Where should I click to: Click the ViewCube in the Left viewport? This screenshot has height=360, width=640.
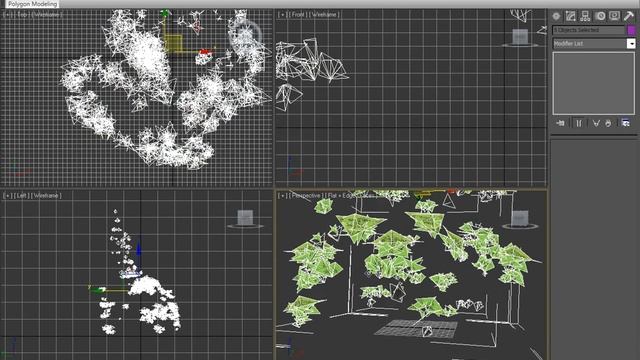coord(245,219)
